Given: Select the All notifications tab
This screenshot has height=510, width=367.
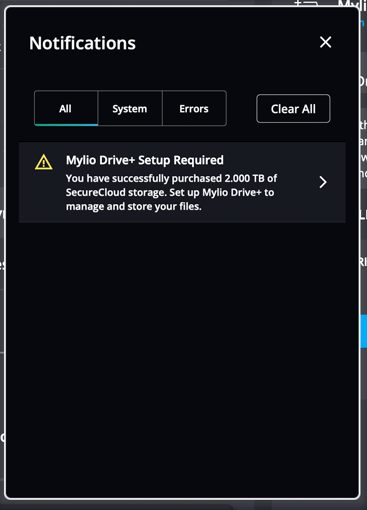Looking at the screenshot, I should [x=66, y=108].
